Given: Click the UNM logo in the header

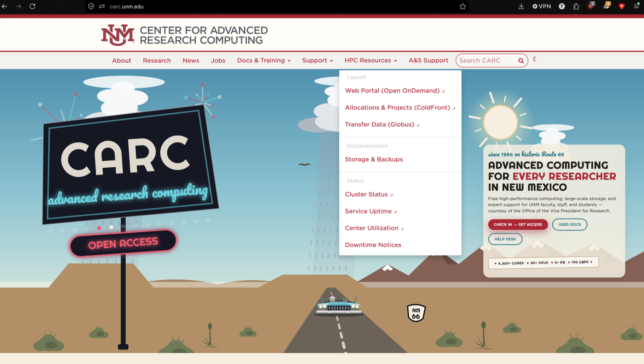Looking at the screenshot, I should (x=117, y=35).
